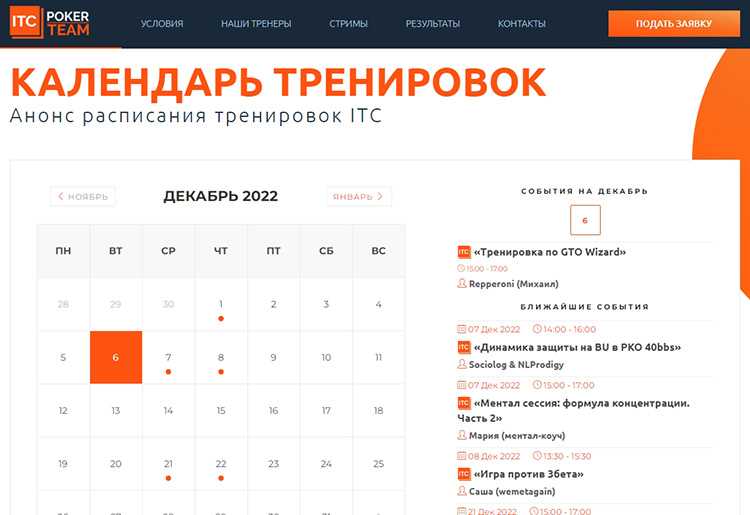Select December 12 in calendar
Image resolution: width=750 pixels, height=515 pixels.
point(63,410)
